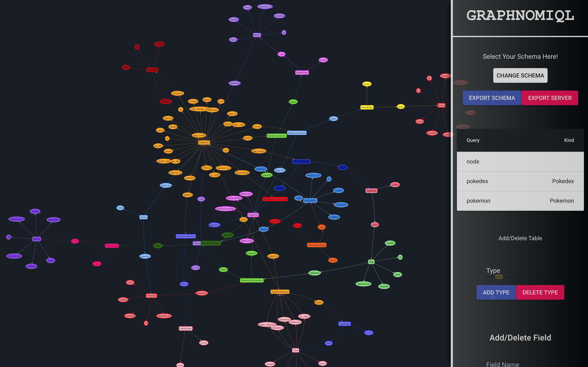588x367 pixels.
Task: Click the Delete Type button
Action: (x=540, y=293)
